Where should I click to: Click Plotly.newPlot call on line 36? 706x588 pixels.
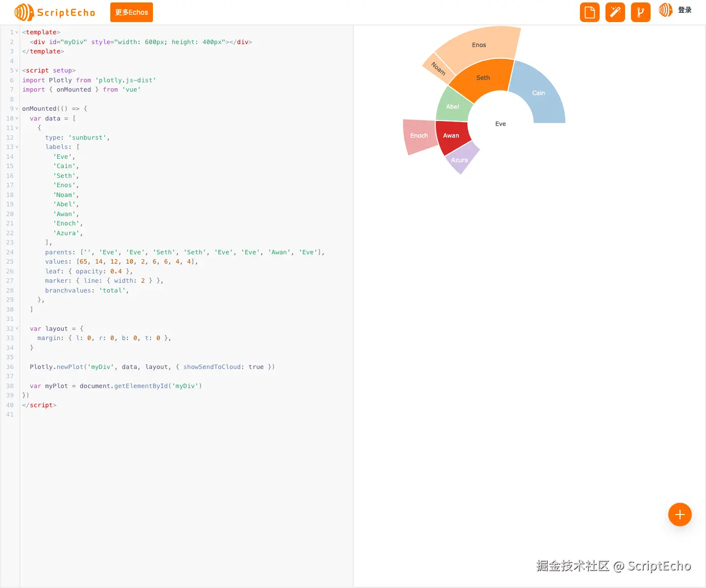pyautogui.click(x=57, y=367)
